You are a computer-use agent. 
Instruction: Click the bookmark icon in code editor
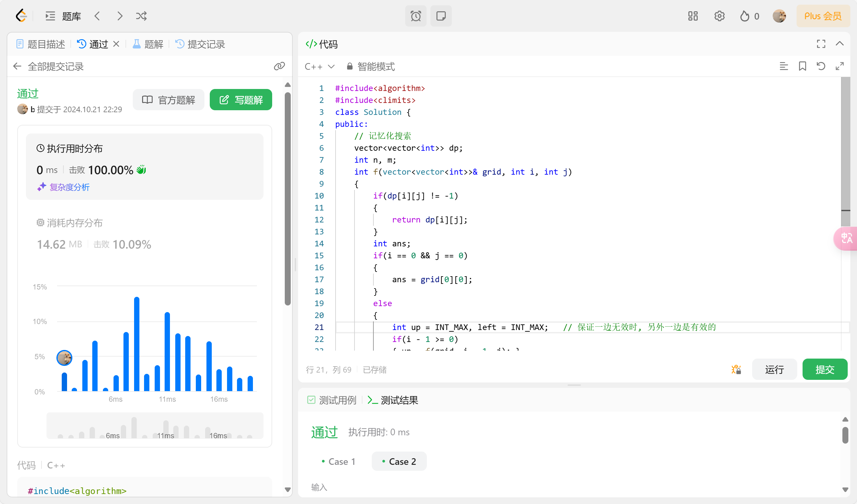pos(802,66)
